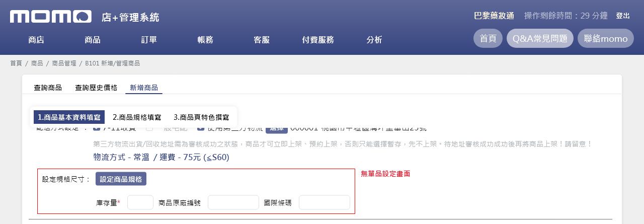The height and width of the screenshot is (224, 644).
Task: Open the 查詢歷史價格 tab
Action: 96,88
